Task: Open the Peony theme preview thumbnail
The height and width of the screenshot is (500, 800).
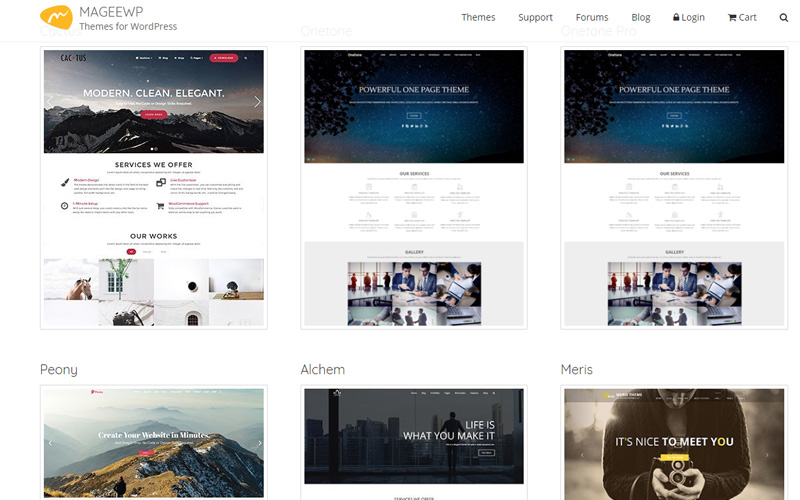Action: (154, 443)
